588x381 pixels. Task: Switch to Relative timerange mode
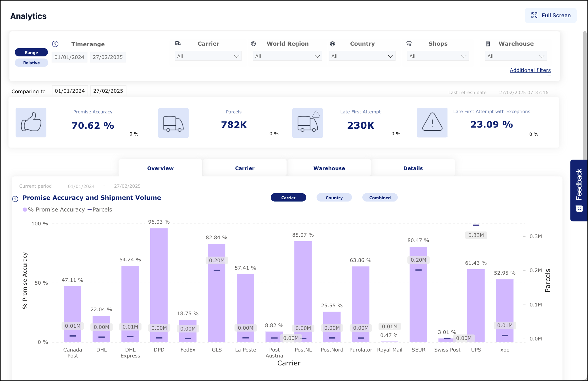31,63
